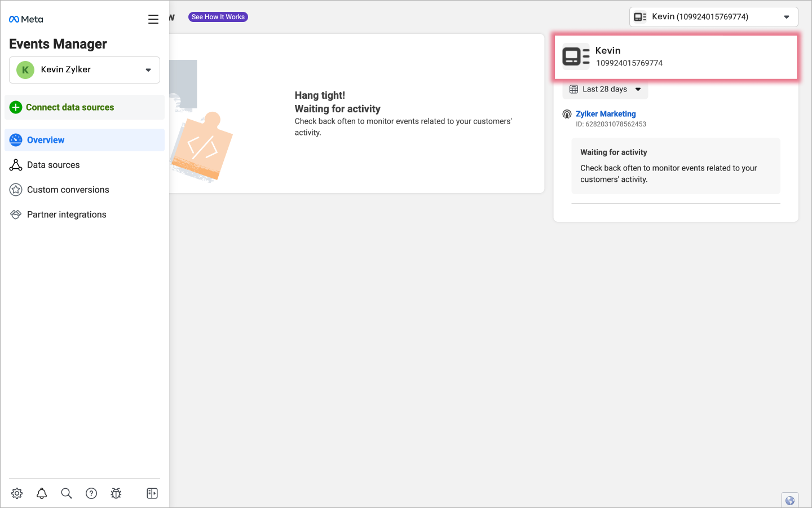
Task: Click the Overview gauge icon
Action: 16,140
